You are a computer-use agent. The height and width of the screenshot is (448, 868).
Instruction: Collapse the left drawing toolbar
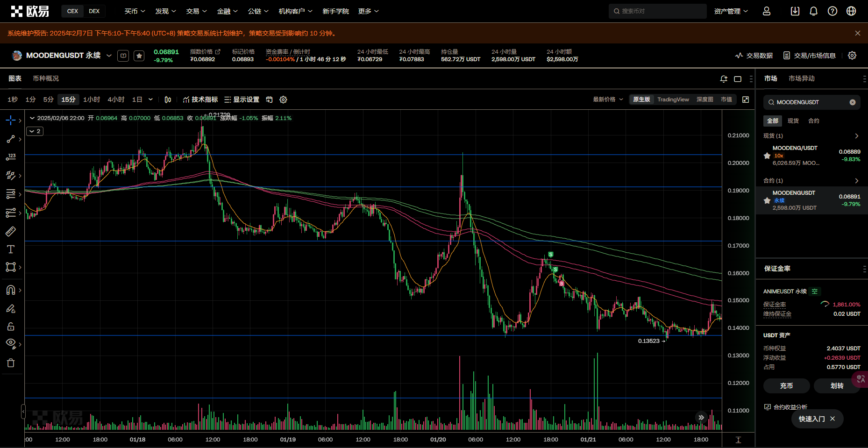click(23, 412)
